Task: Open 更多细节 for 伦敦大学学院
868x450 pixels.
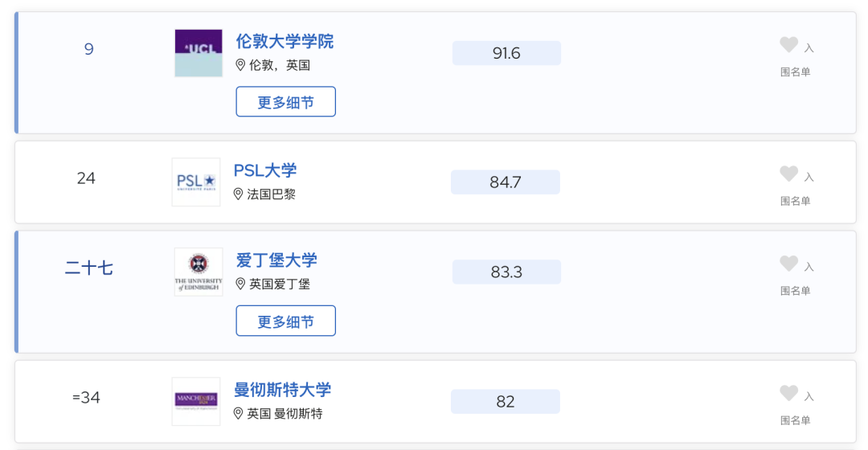Action: tap(285, 102)
